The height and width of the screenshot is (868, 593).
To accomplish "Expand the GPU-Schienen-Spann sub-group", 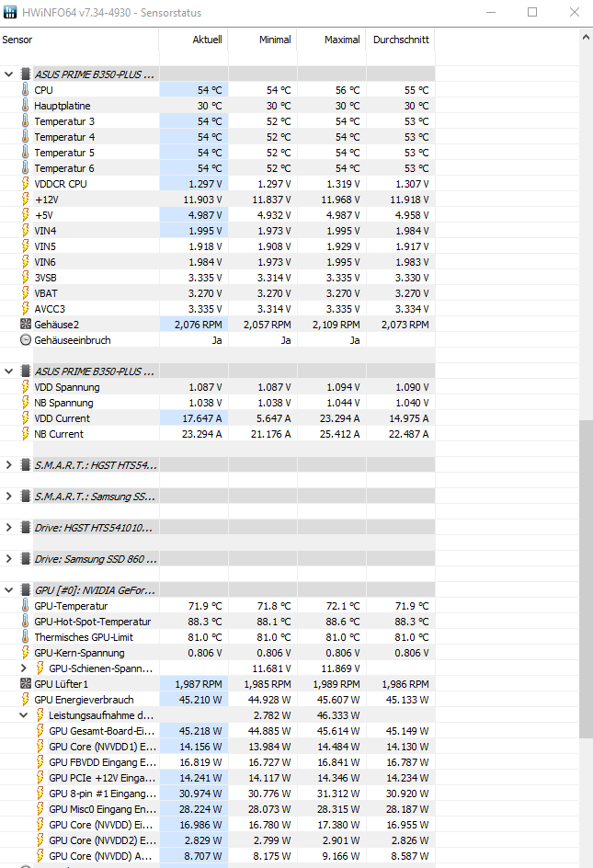I will 23,668.
